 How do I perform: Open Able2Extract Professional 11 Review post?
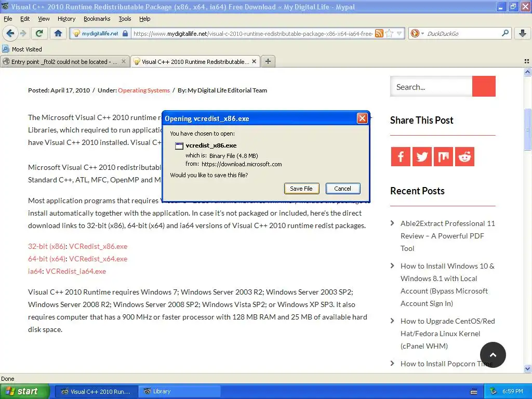tap(447, 236)
